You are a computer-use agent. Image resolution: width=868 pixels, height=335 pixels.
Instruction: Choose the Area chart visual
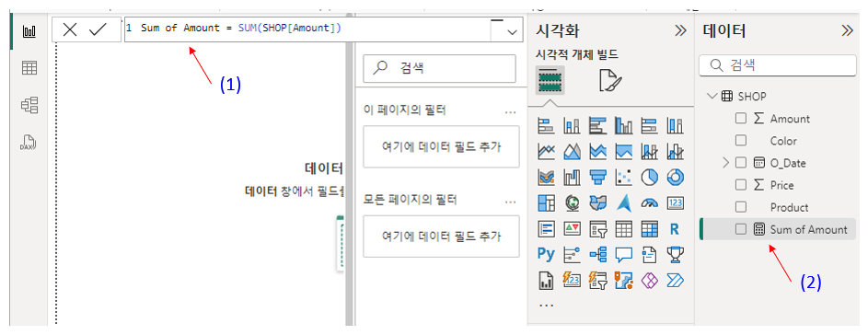tap(572, 151)
